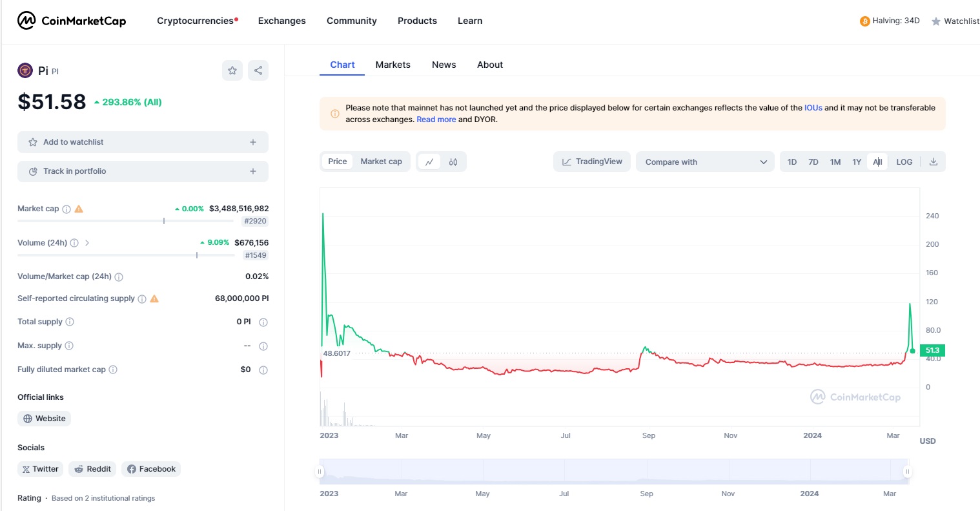
Task: Set chart range to 1Y
Action: pyautogui.click(x=857, y=162)
